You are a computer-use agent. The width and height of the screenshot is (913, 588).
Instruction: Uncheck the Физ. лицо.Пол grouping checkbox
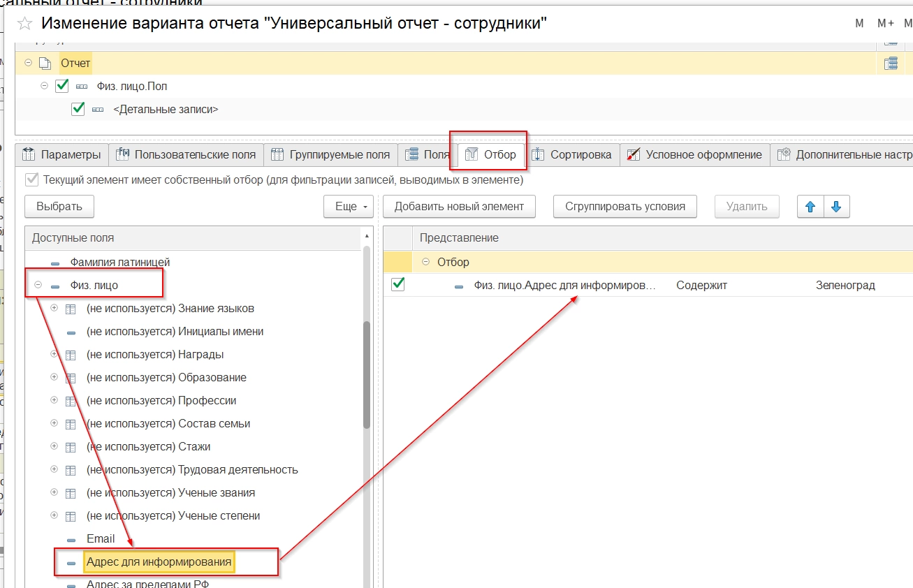[62, 86]
